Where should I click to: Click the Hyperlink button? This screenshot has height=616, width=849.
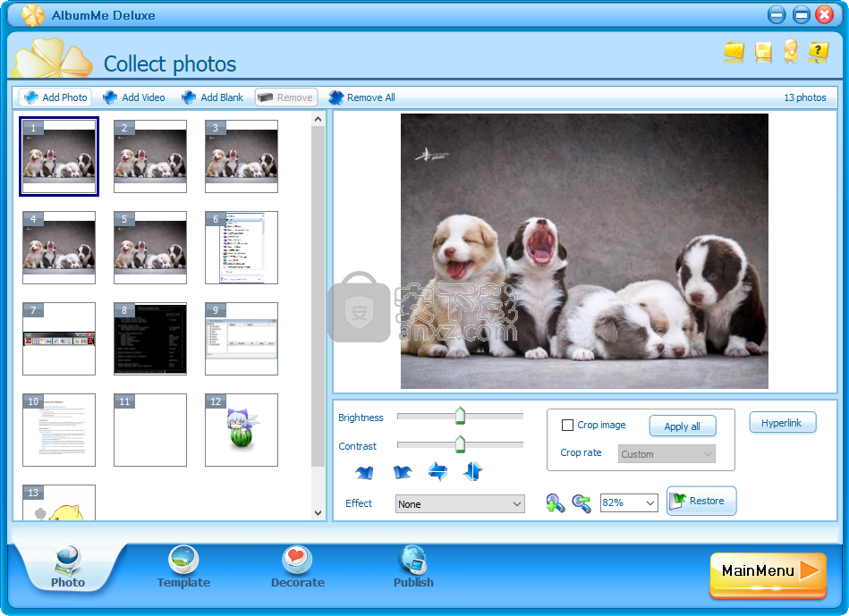[783, 423]
